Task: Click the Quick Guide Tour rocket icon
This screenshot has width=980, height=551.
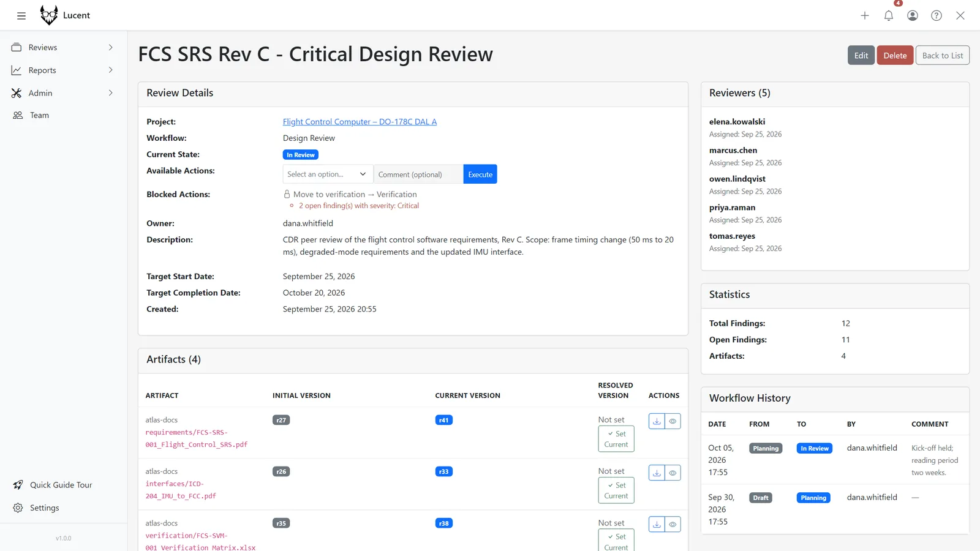Action: click(18, 485)
